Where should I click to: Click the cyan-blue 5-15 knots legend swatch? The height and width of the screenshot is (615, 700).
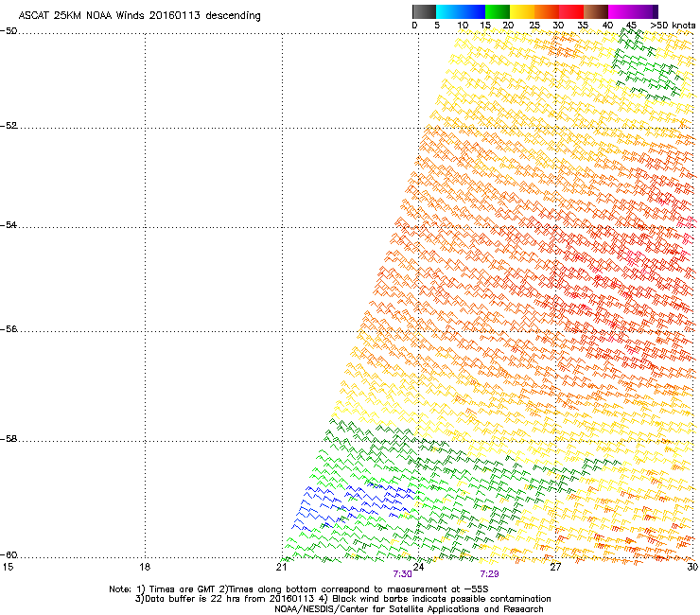coord(461,11)
